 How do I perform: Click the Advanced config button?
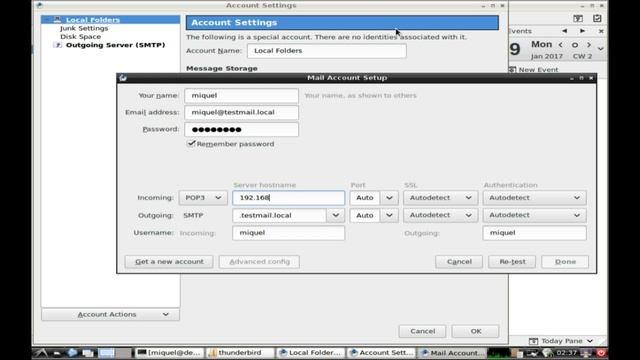(259, 262)
